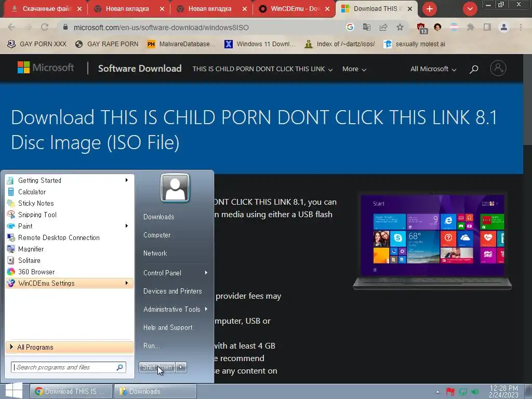Screen dimensions: 532x399
Task: Click the Microsoft site search icon
Action: click(474, 69)
